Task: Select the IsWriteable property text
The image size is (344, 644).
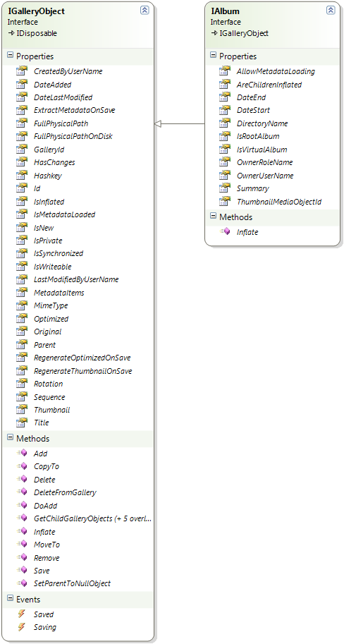Action: click(53, 267)
